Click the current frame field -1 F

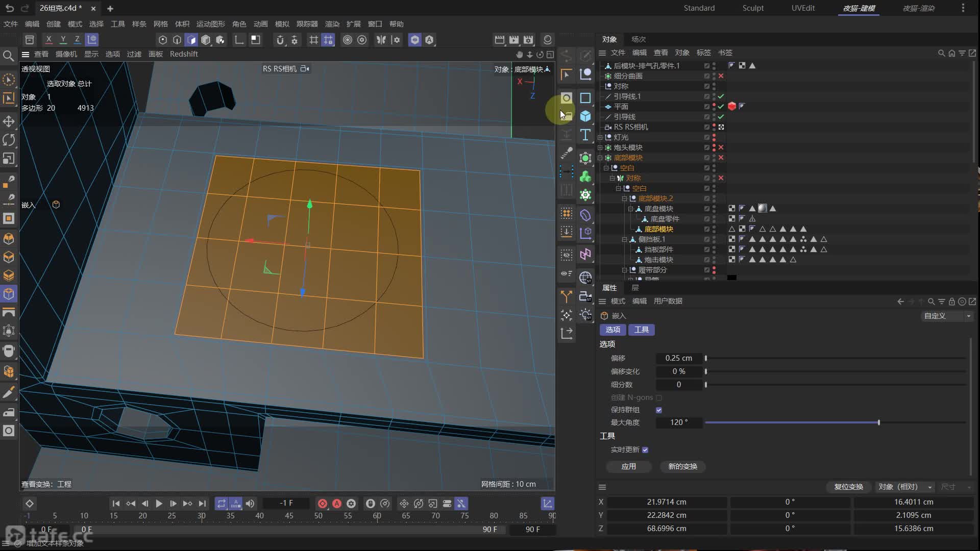point(286,504)
